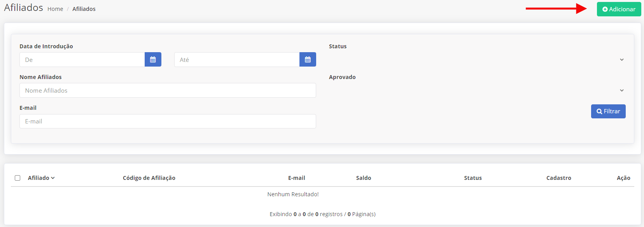644x227 pixels.
Task: Click the E-mail column header in table
Action: click(x=297, y=178)
